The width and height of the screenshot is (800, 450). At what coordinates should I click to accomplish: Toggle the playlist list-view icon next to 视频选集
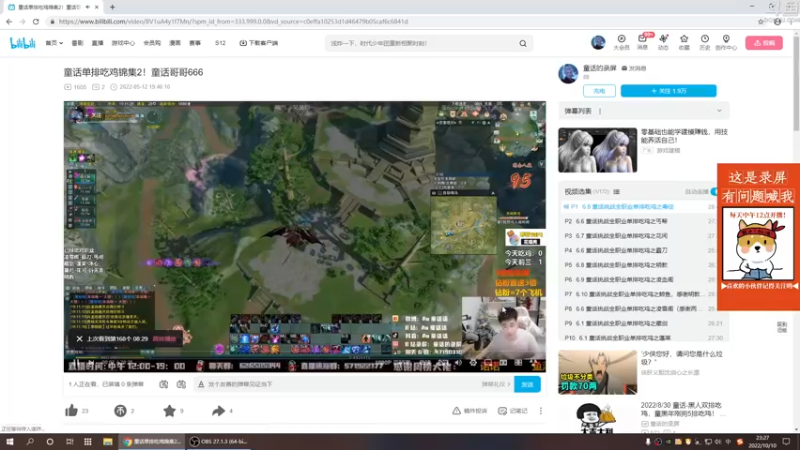click(x=616, y=192)
